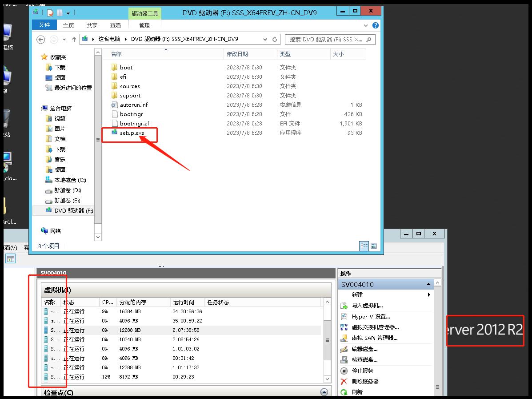Open the 文件 ribbon tab

click(44, 25)
